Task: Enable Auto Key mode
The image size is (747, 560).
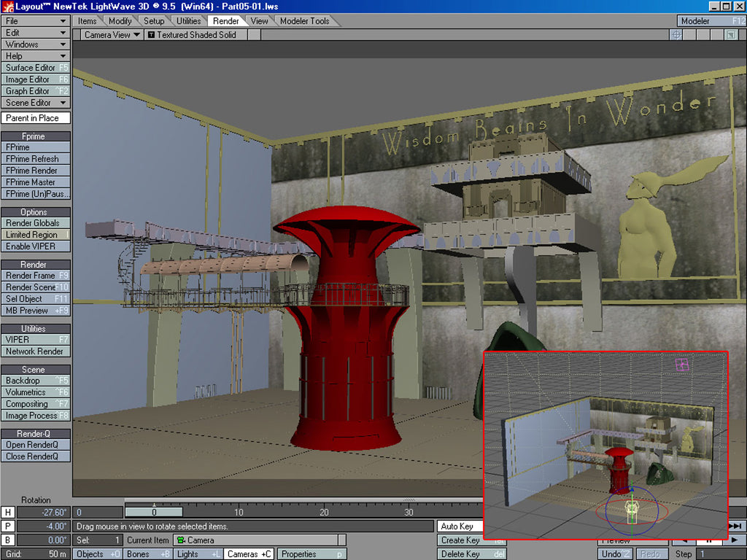Action: (x=457, y=526)
